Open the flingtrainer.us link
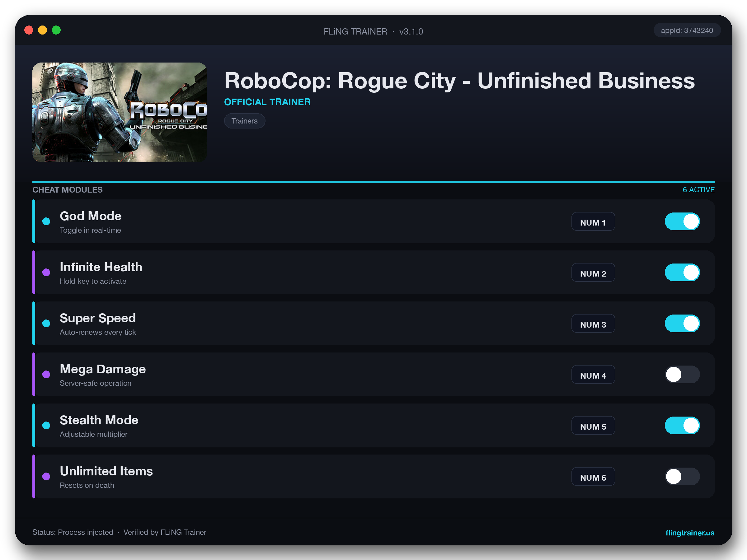 click(690, 533)
